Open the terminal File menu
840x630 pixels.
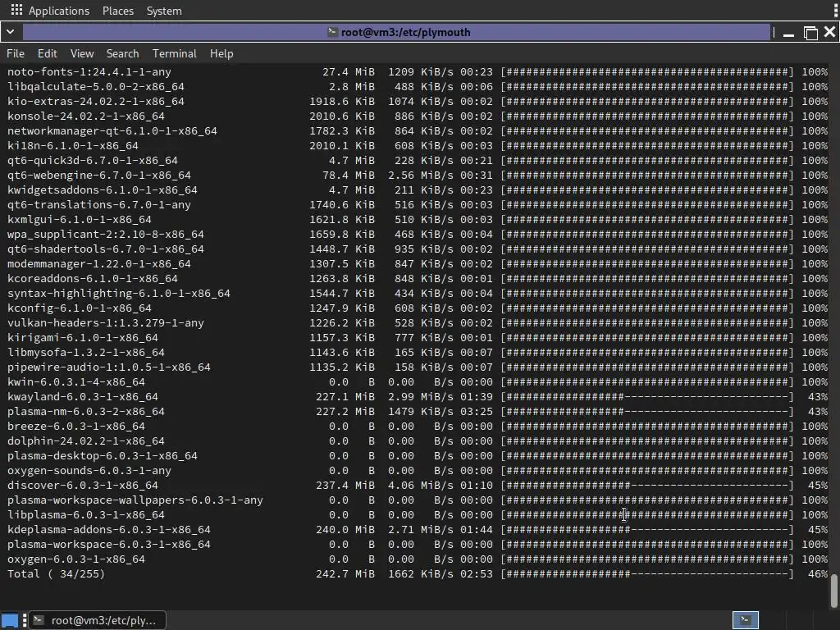(x=16, y=53)
